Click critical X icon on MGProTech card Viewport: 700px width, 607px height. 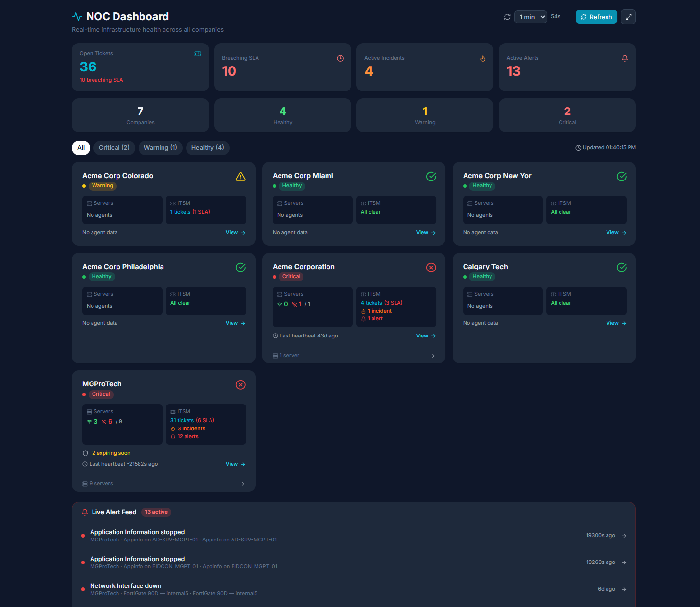pyautogui.click(x=241, y=385)
